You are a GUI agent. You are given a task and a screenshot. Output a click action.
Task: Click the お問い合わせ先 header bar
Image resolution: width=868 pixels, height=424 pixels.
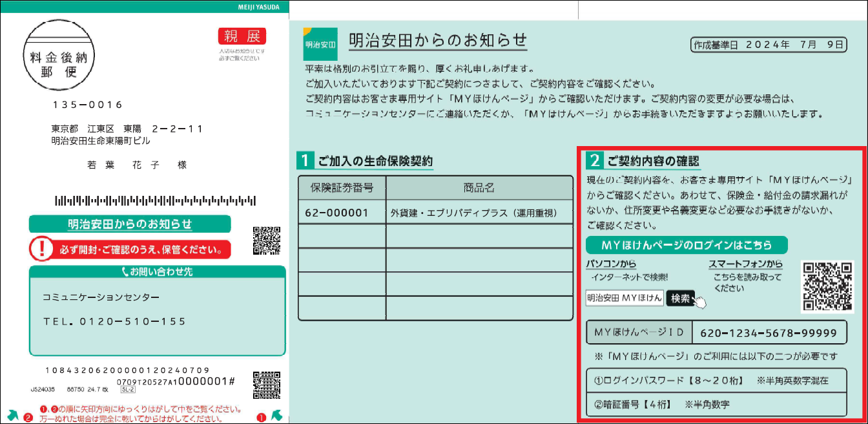click(x=157, y=272)
